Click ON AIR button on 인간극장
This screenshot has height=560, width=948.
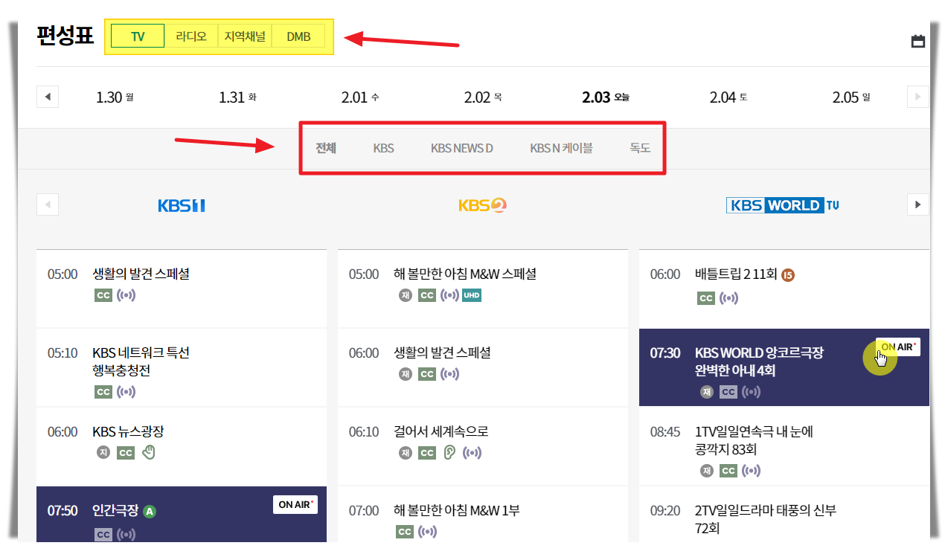tap(295, 505)
